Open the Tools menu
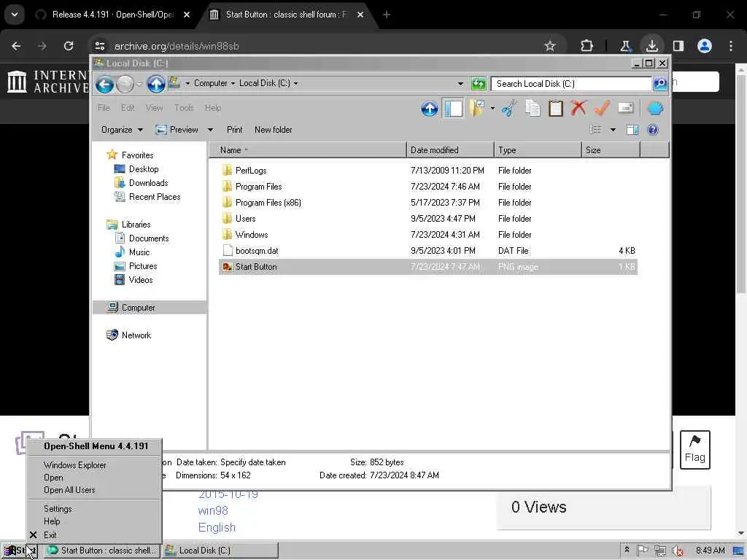 184,108
